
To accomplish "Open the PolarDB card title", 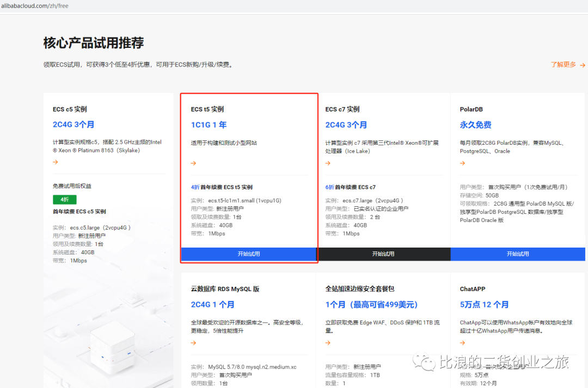I will (x=471, y=109).
